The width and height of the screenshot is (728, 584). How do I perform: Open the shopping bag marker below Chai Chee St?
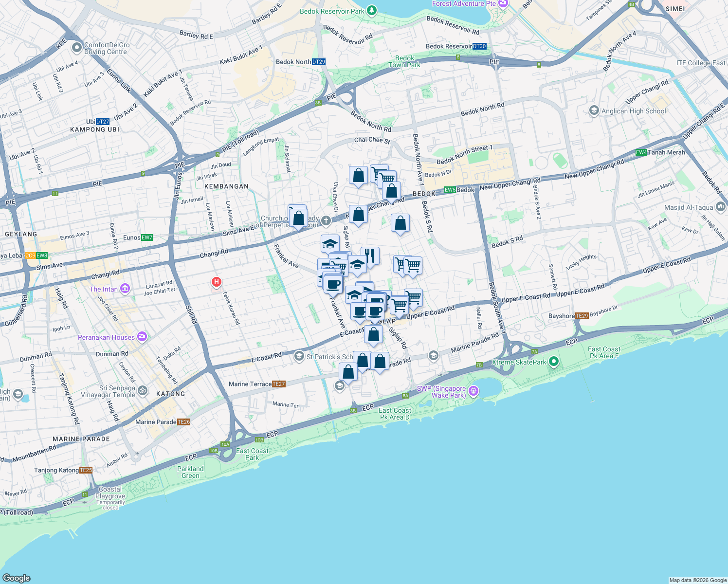tap(358, 176)
